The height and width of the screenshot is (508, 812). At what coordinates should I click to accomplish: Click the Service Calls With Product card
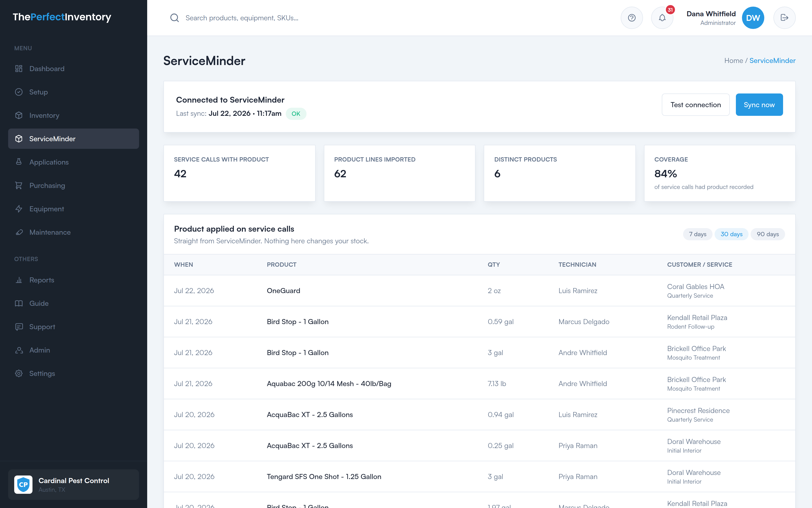coord(239,173)
